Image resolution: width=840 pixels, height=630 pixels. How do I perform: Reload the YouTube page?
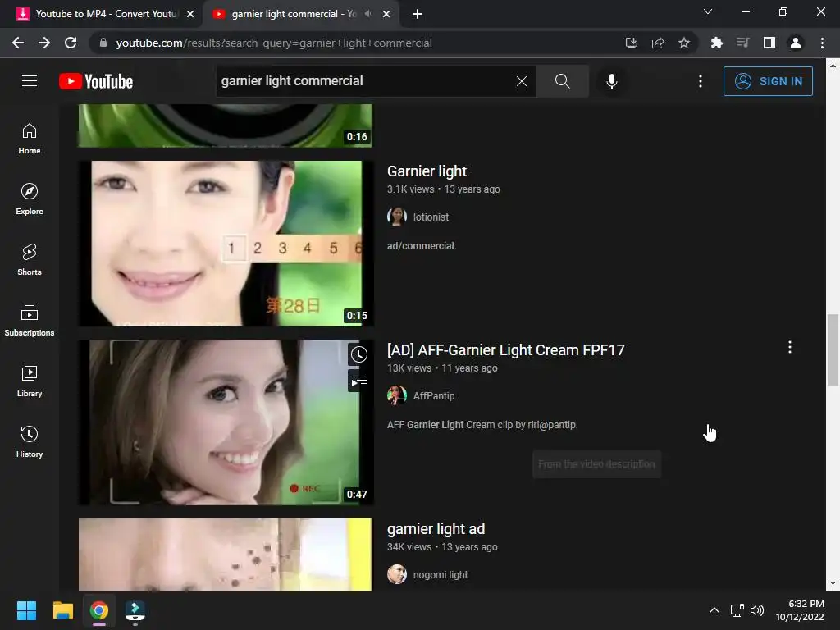[x=71, y=43]
